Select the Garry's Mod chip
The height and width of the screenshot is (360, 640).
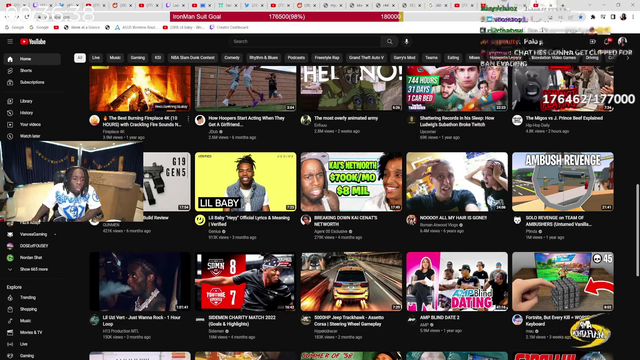click(x=404, y=58)
